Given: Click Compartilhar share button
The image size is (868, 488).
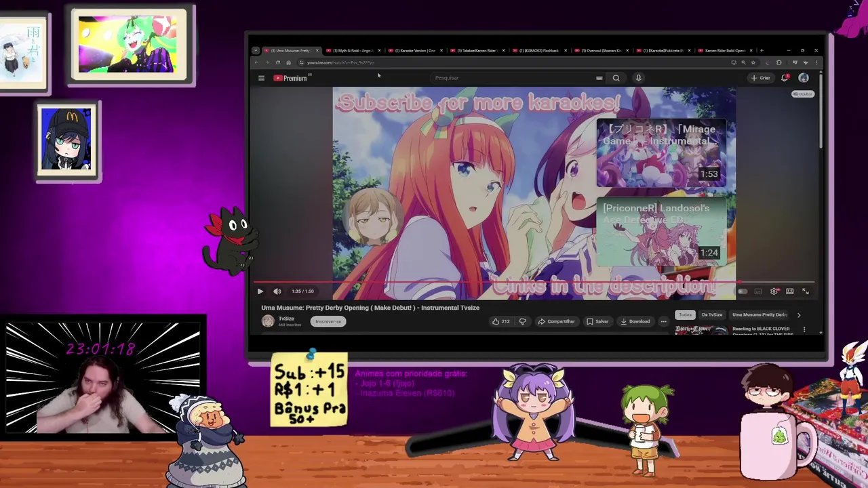Looking at the screenshot, I should point(556,321).
